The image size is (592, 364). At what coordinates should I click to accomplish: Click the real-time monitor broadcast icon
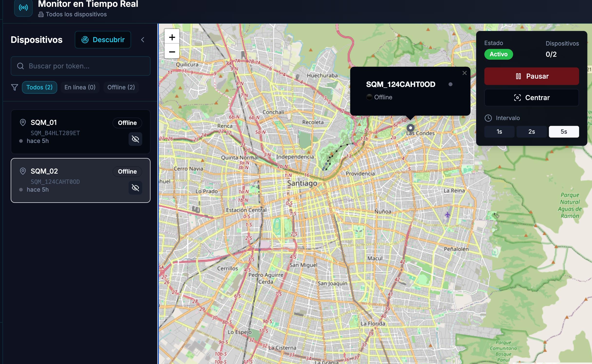pos(23,8)
